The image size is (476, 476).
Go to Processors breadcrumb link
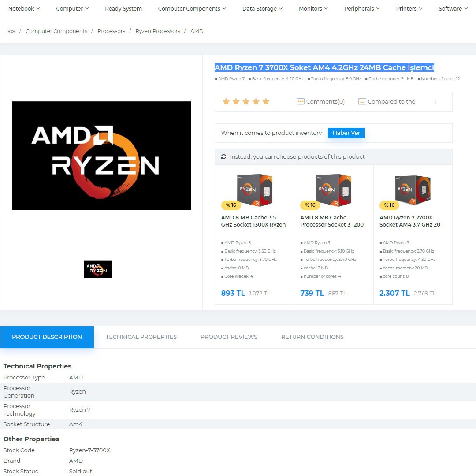coord(112,31)
